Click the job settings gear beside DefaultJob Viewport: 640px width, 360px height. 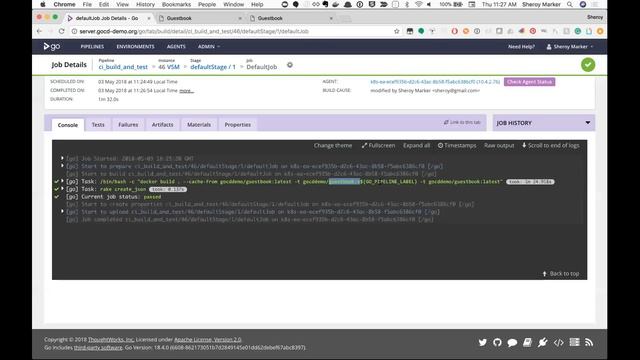click(290, 65)
